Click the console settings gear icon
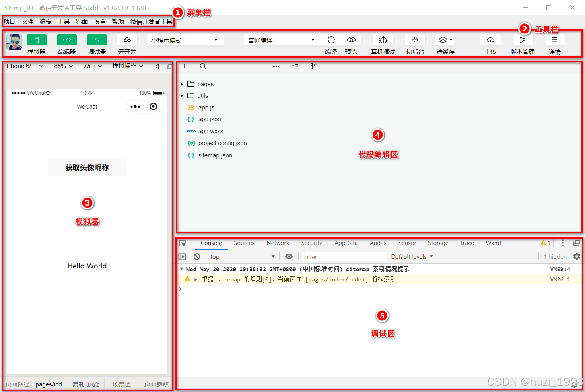This screenshot has width=585, height=392. pos(577,257)
